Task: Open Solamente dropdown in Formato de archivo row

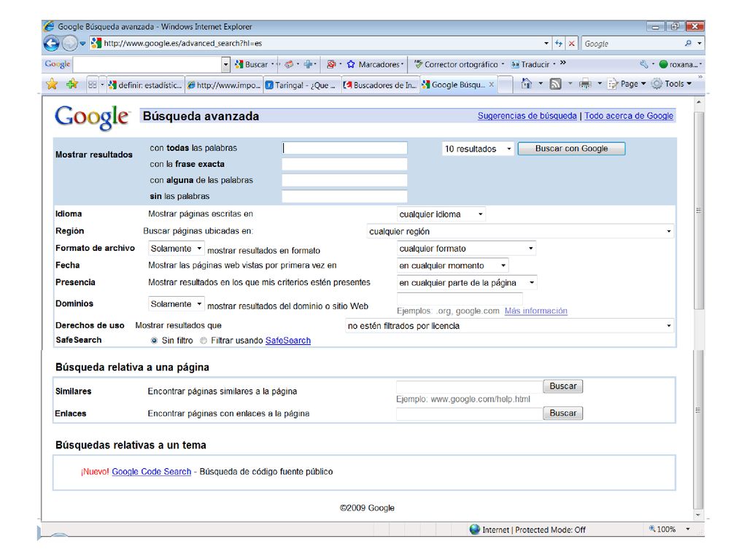Action: pos(177,249)
